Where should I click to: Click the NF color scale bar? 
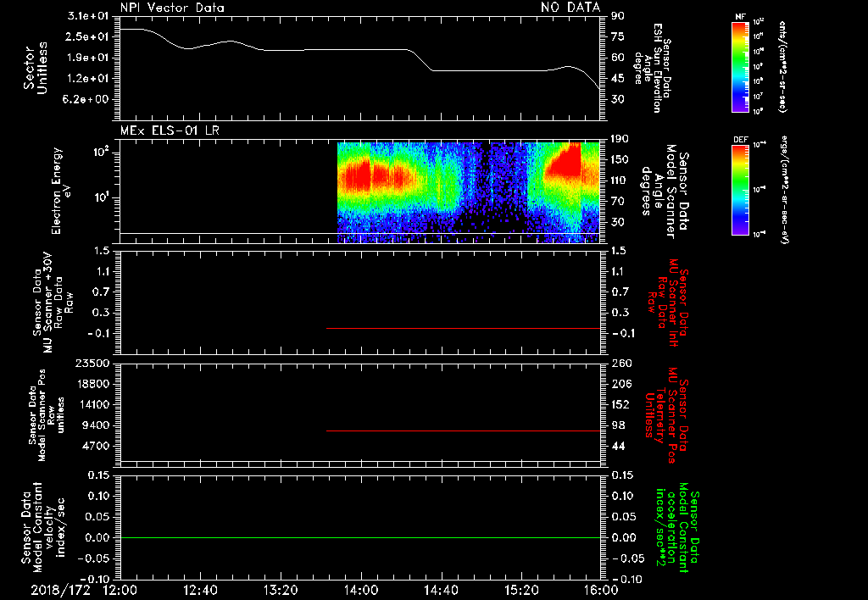click(x=740, y=66)
